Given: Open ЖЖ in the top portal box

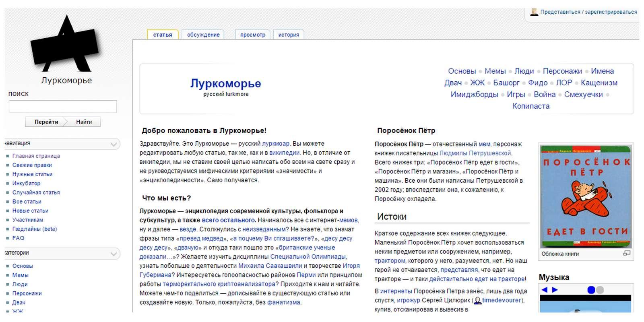Looking at the screenshot, I should [477, 83].
